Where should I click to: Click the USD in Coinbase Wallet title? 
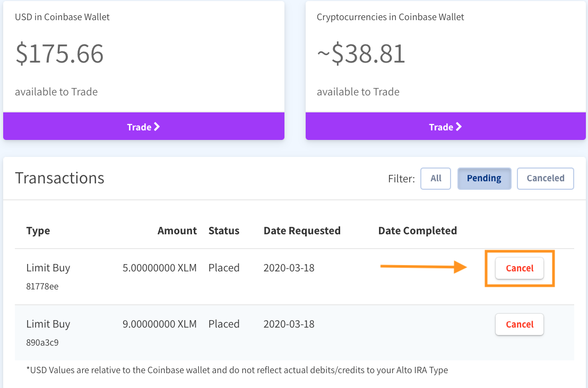pos(62,17)
